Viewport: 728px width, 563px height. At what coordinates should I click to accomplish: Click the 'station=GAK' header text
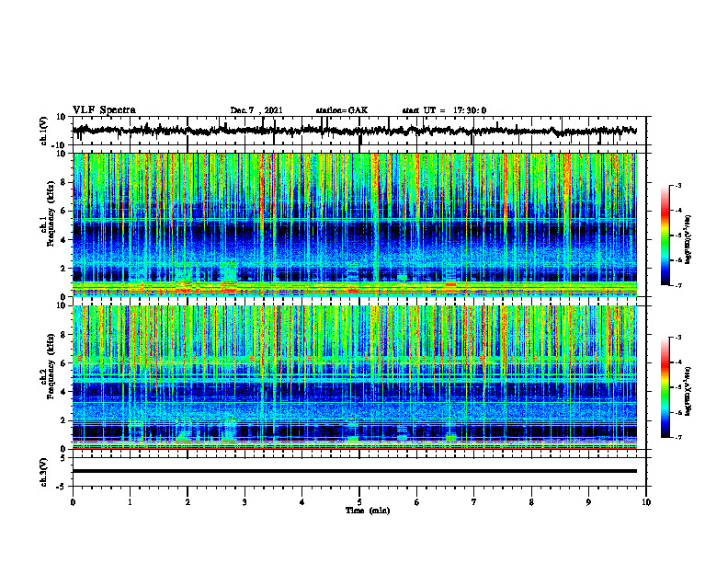click(x=342, y=110)
